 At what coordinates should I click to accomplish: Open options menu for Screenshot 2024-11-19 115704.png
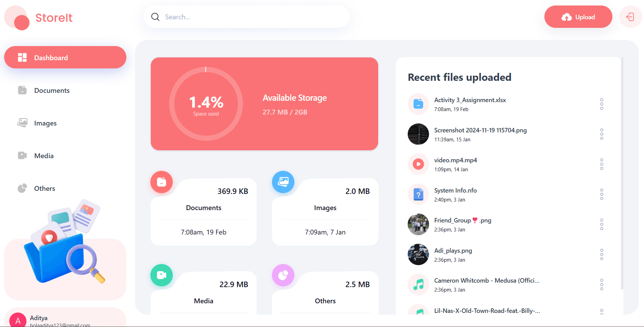pos(601,134)
